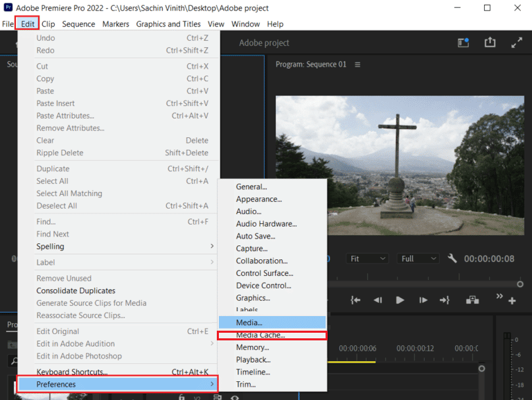The height and width of the screenshot is (400, 532).
Task: Open Memory... preferences
Action: click(272, 347)
